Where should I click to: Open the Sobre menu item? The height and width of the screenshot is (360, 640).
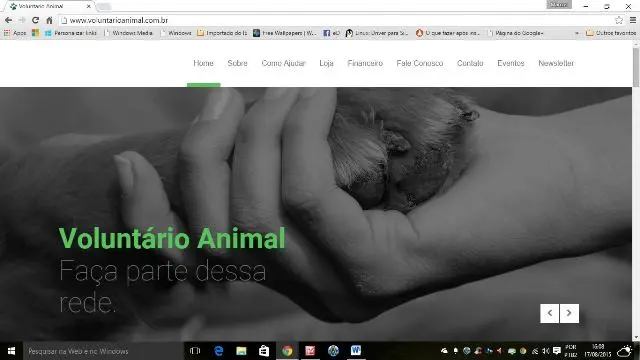(237, 63)
